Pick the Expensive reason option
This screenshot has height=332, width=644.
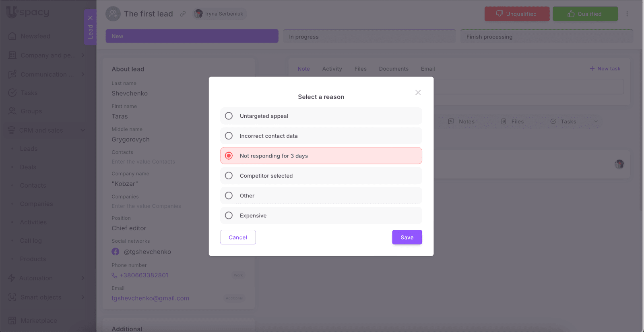point(229,215)
